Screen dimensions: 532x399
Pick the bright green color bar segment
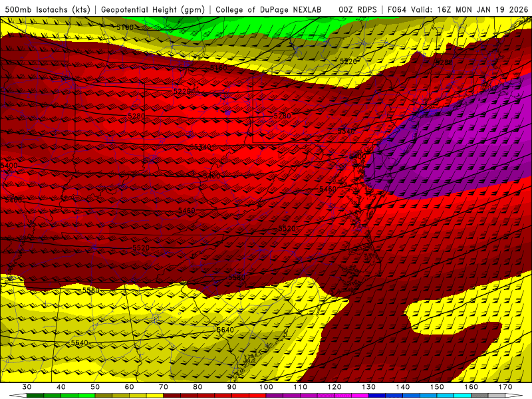[86, 396]
